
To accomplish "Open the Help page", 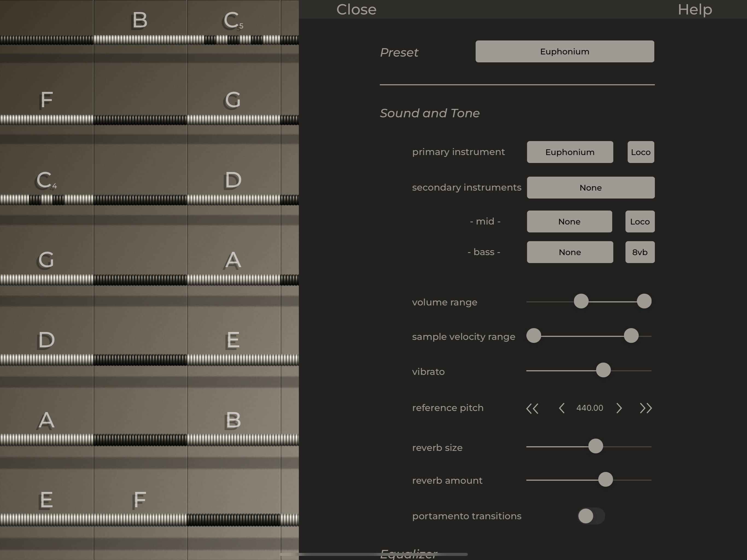I will 695,10.
